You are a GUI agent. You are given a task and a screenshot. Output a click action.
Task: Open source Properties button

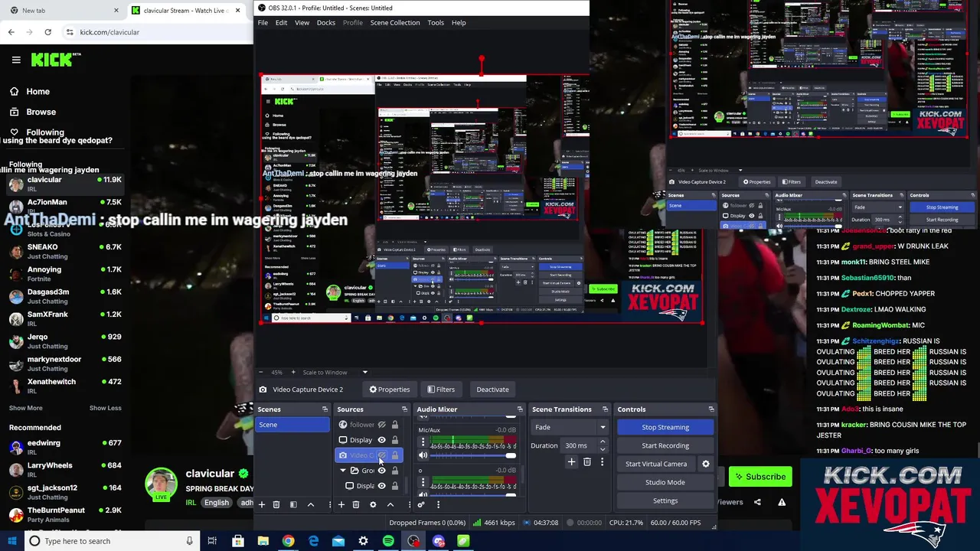coord(390,390)
